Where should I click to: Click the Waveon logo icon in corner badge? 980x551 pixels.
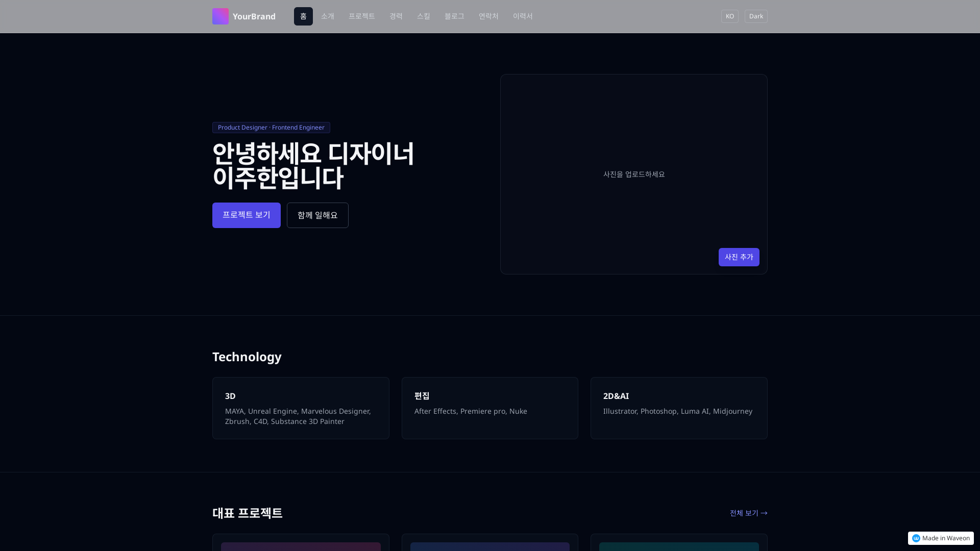916,538
